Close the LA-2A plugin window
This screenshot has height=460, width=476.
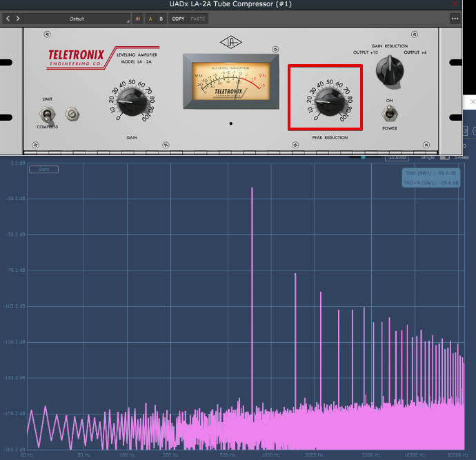point(455,3)
